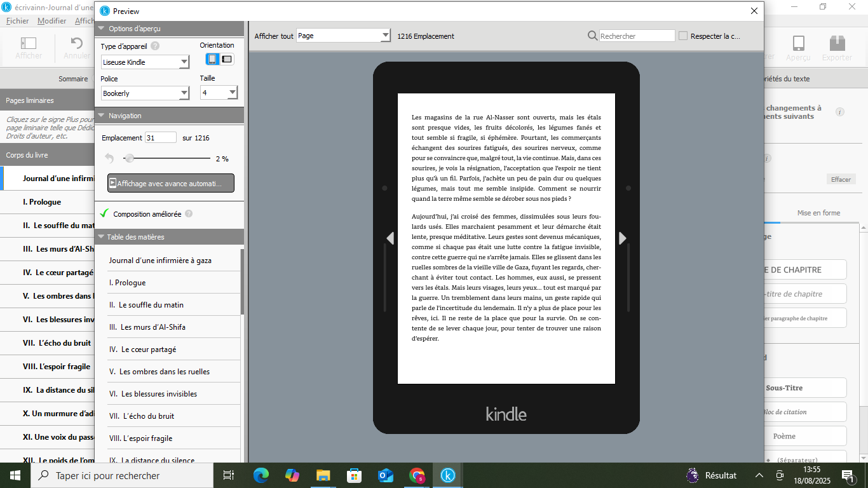Open the Police font dropdown

click(184, 93)
